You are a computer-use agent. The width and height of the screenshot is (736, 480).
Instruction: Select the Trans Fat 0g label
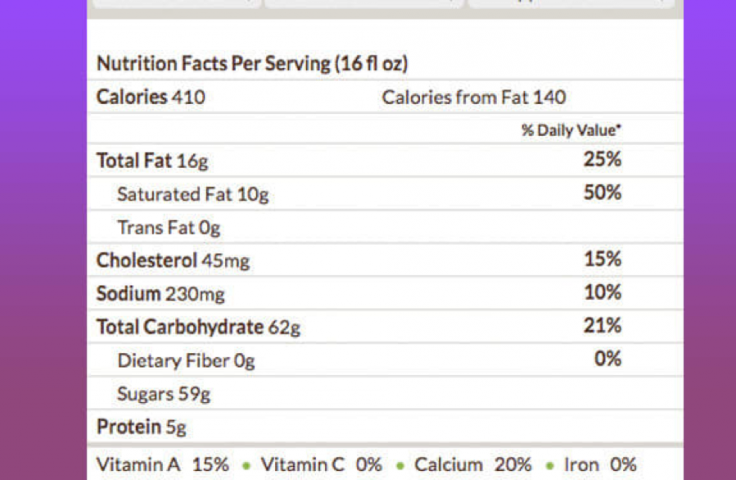(168, 227)
